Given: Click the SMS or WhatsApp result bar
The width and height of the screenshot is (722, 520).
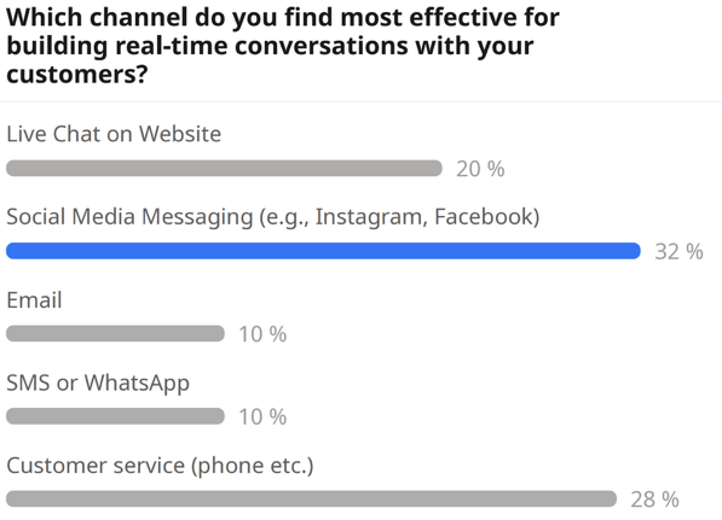Looking at the screenshot, I should coord(115,416).
